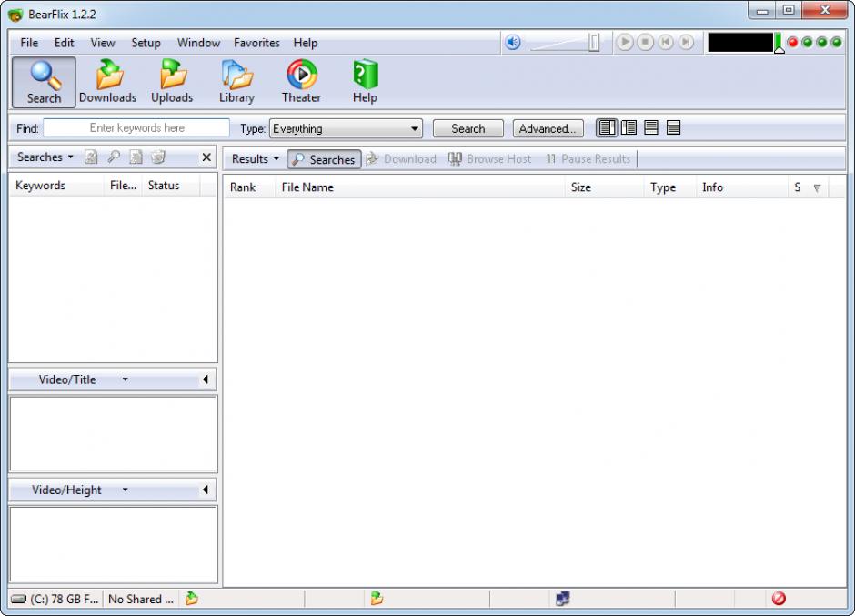The image size is (855, 616).
Task: Click the Search button next to Type
Action: click(x=468, y=129)
